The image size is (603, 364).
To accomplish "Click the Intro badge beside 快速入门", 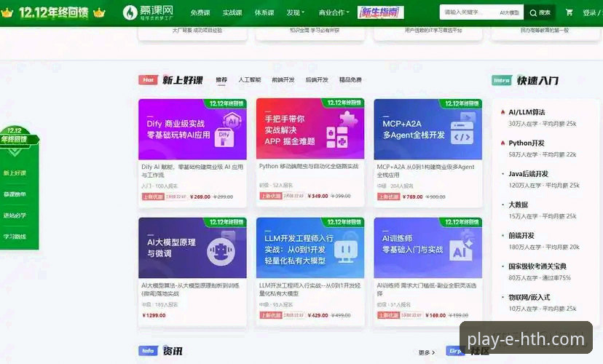I will pyautogui.click(x=502, y=80).
